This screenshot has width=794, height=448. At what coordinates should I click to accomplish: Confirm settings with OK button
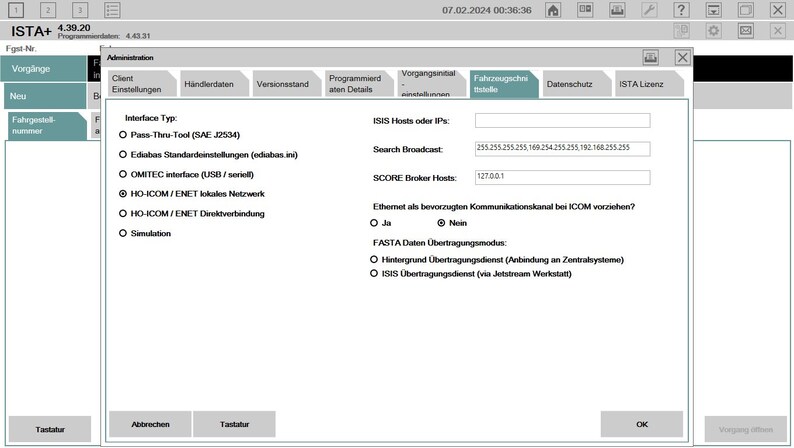point(642,424)
